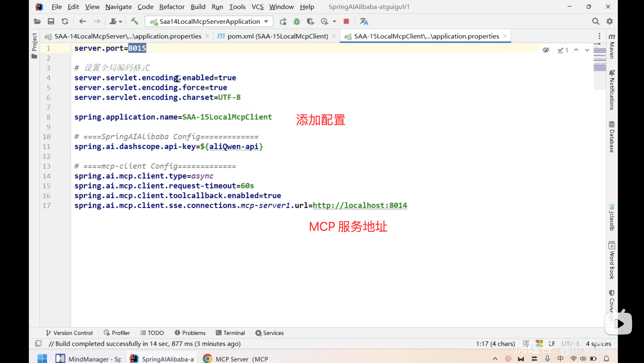
Task: Open IDE settings gear icon
Action: [610, 21]
